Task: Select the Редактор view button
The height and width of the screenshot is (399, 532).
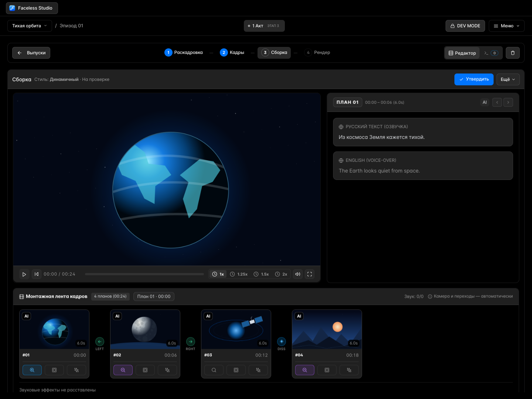Action: pos(462,53)
